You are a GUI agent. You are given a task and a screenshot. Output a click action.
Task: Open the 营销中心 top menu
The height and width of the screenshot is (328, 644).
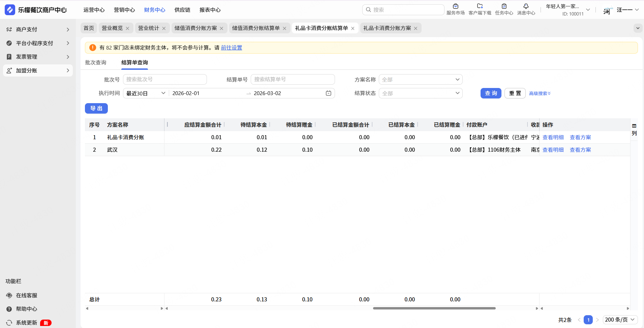pyautogui.click(x=124, y=10)
